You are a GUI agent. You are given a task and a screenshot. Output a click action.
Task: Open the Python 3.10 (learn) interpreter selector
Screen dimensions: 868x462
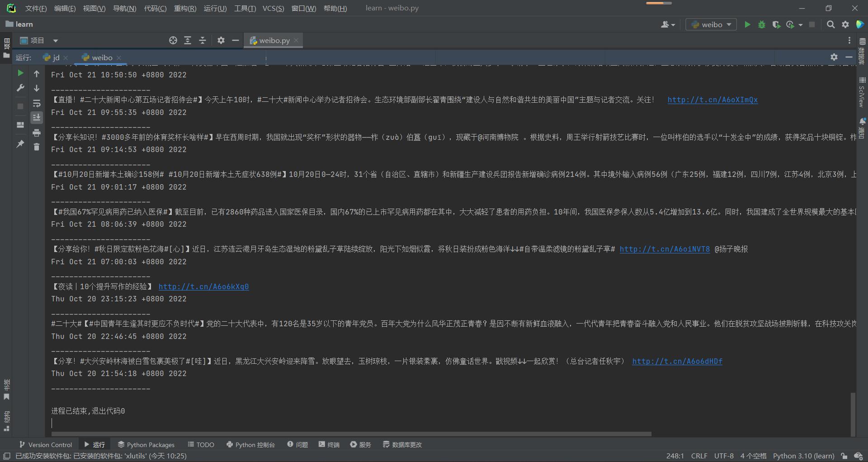[803, 456]
